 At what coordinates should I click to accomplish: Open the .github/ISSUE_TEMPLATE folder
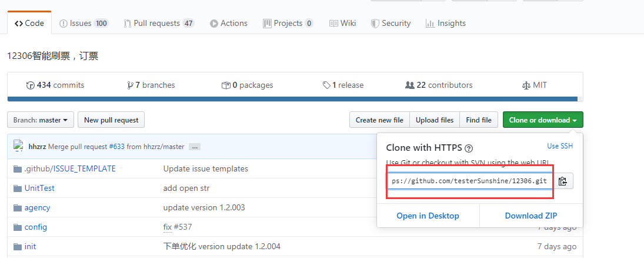click(x=70, y=168)
